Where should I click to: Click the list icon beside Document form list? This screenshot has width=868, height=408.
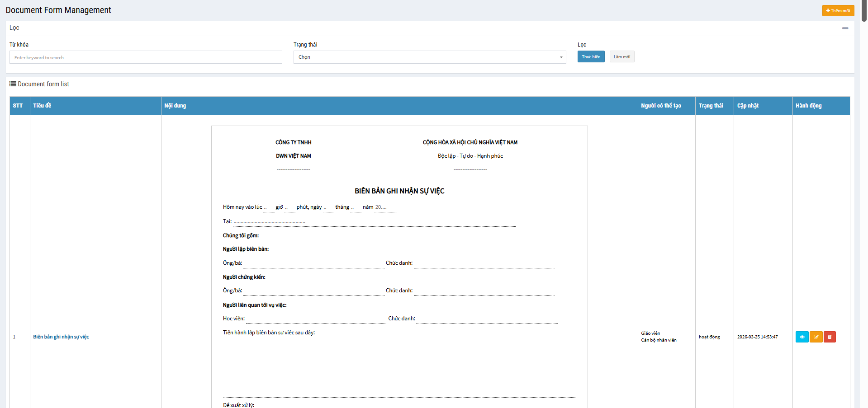point(13,84)
